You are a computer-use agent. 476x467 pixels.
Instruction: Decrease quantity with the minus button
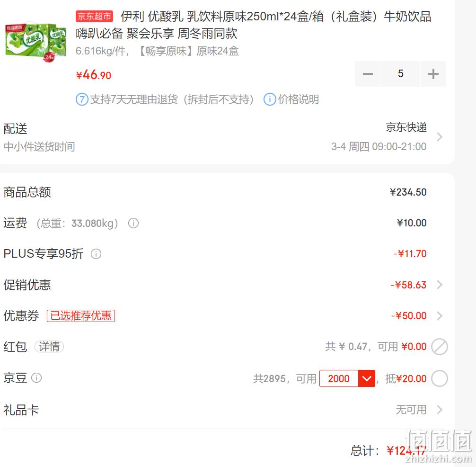[x=368, y=74]
